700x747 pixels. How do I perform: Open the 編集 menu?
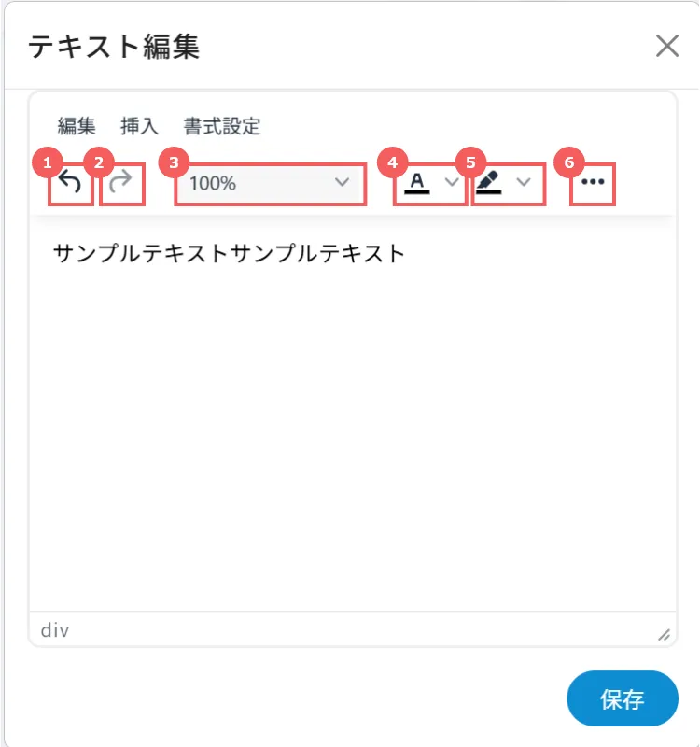click(77, 126)
